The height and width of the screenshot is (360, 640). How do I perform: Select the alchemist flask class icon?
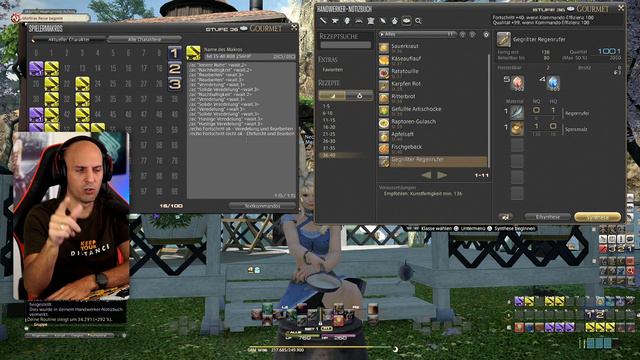[x=394, y=20]
